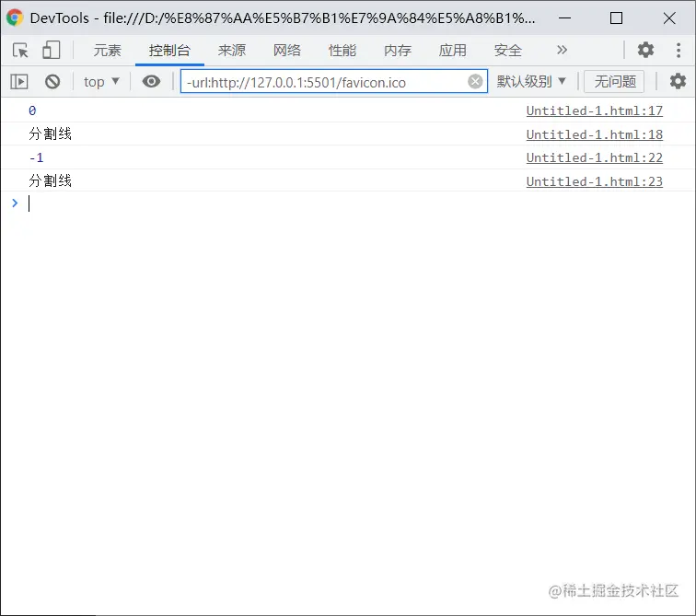696x616 pixels.
Task: Minimize the DevTools window
Action: (564, 17)
